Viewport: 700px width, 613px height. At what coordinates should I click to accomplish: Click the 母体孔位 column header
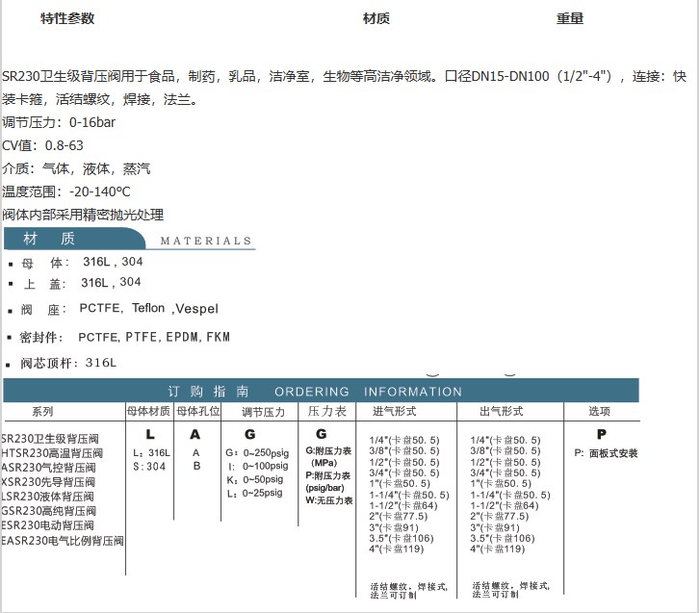198,411
